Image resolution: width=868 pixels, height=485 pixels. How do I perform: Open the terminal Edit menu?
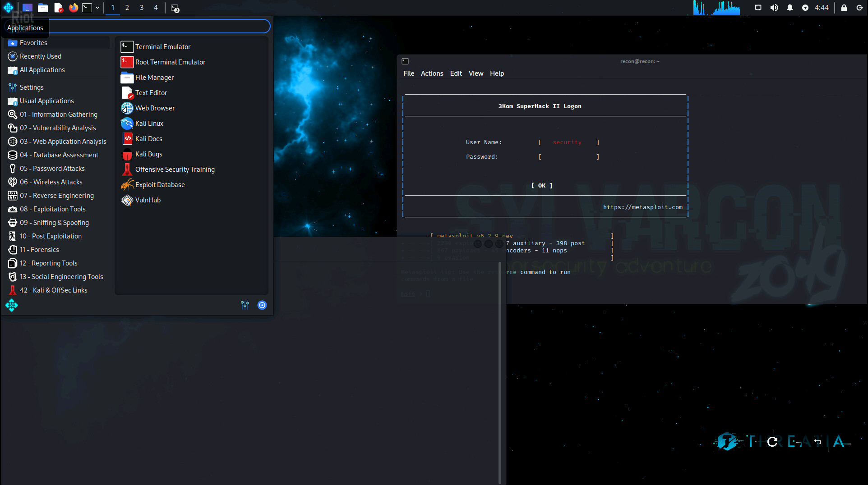pyautogui.click(x=456, y=73)
